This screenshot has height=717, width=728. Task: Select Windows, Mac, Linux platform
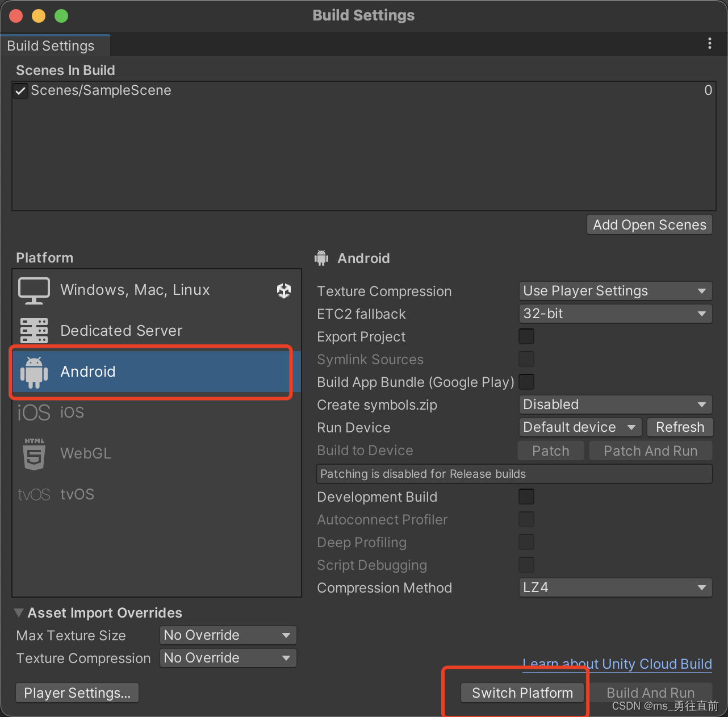(157, 290)
